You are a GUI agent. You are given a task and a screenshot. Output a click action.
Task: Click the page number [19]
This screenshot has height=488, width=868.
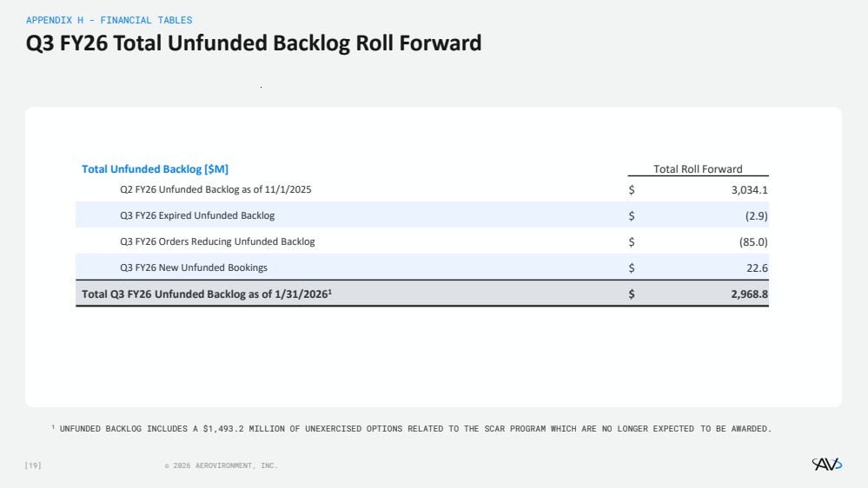click(x=33, y=466)
